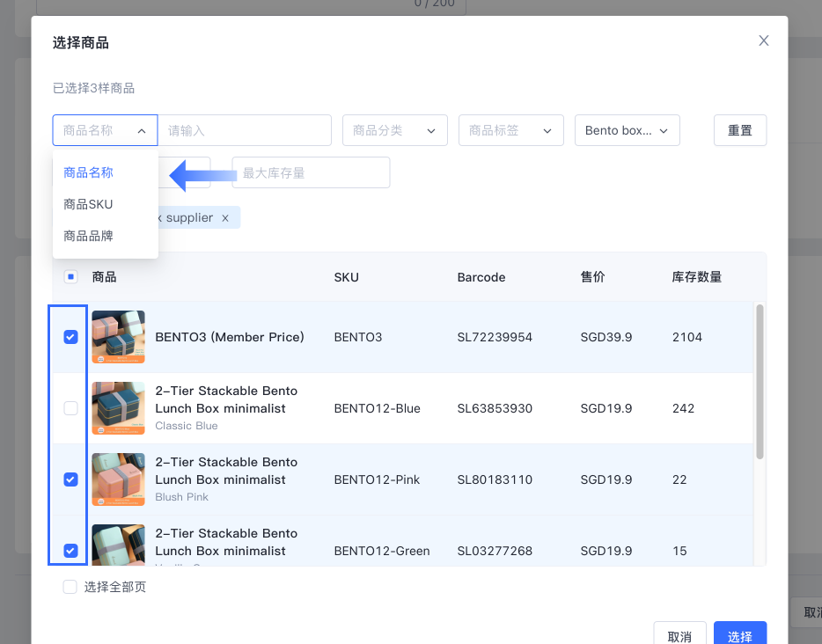Click the product list scrollbar

coord(760,382)
